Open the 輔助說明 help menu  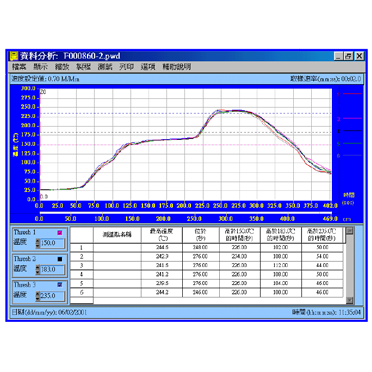click(x=176, y=67)
